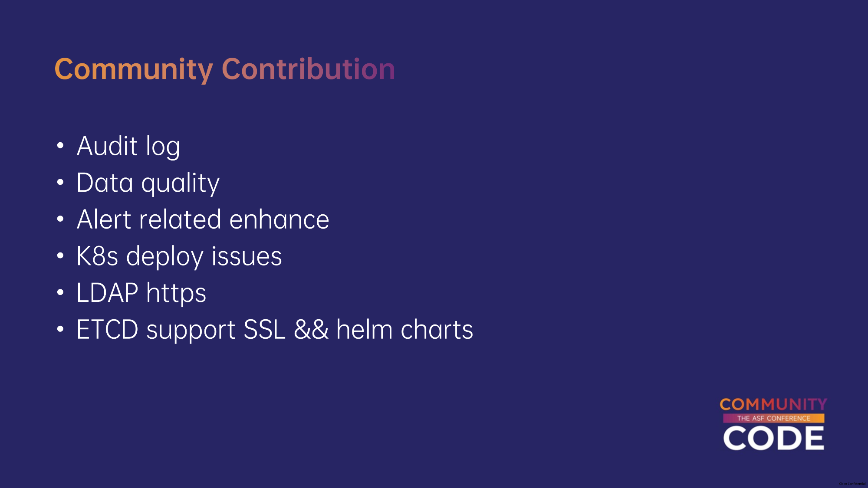Click the bullet dot before Data quality
This screenshot has width=868, height=488.
[60, 183]
